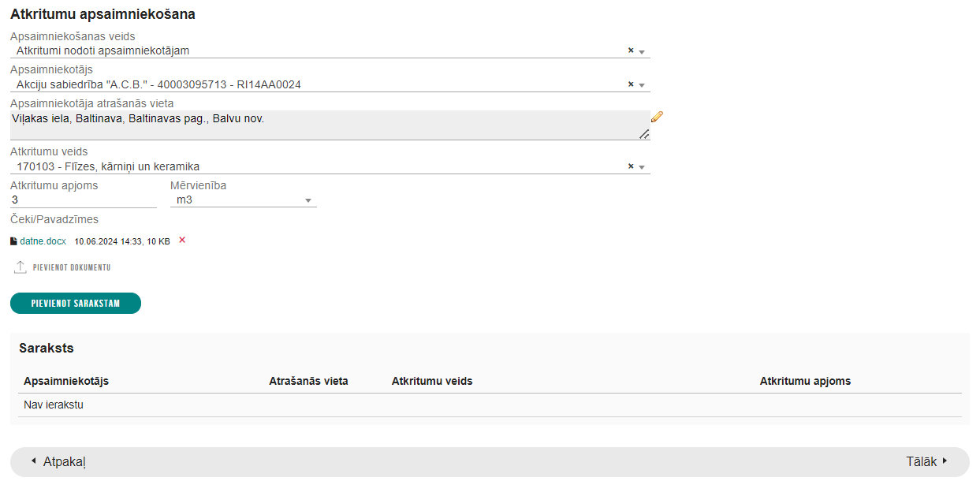Click Pievienot dokumentu upload link
This screenshot has height=485, width=980.
[72, 267]
